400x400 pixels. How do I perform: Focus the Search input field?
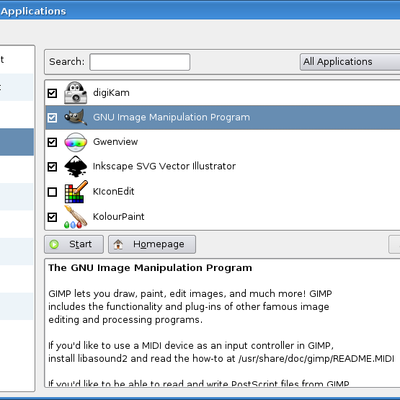point(140,62)
